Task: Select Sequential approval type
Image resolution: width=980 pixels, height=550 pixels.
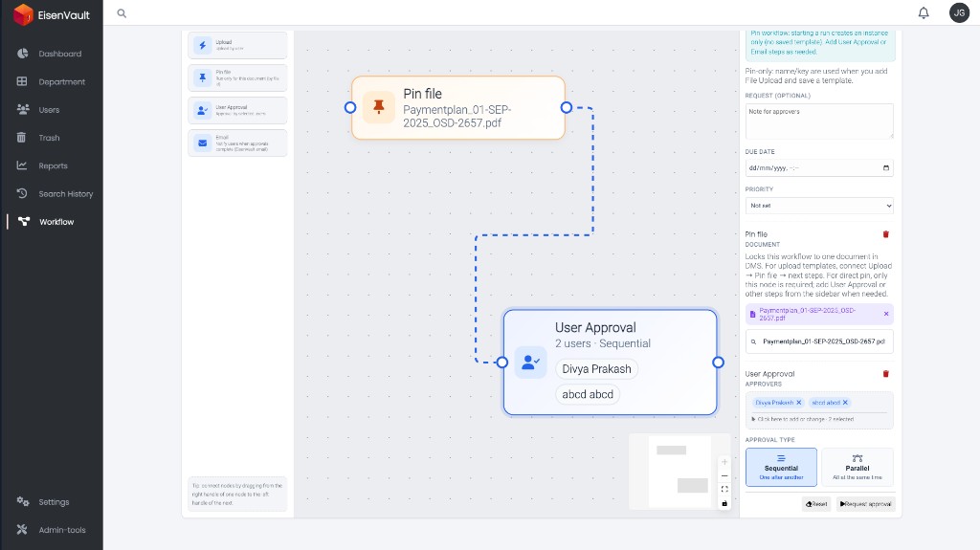Action: [x=781, y=467]
